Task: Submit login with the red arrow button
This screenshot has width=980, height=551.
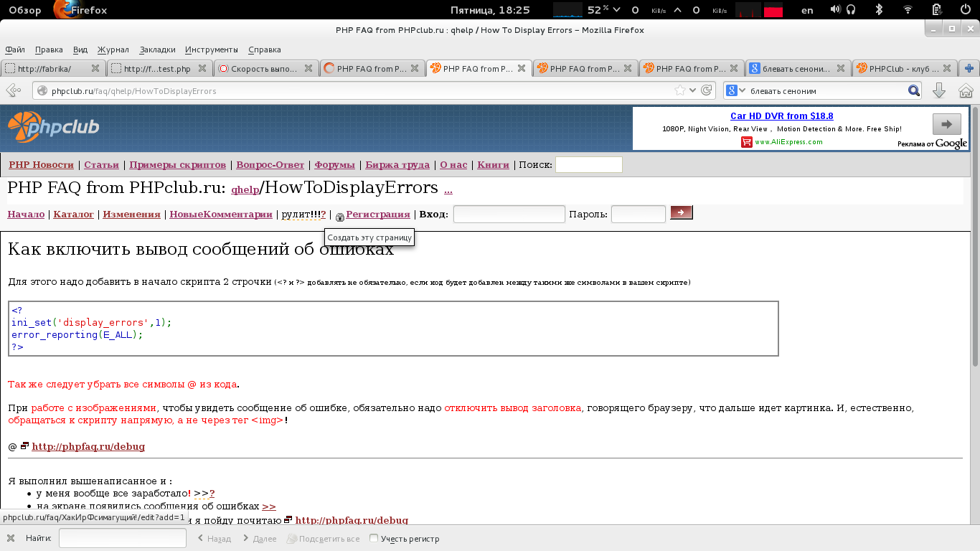Action: (x=682, y=212)
